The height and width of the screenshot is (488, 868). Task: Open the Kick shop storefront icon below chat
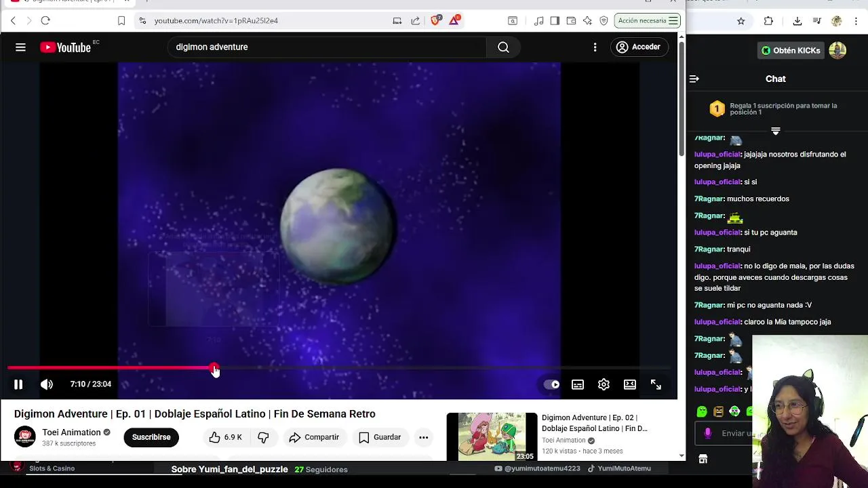pos(703,459)
